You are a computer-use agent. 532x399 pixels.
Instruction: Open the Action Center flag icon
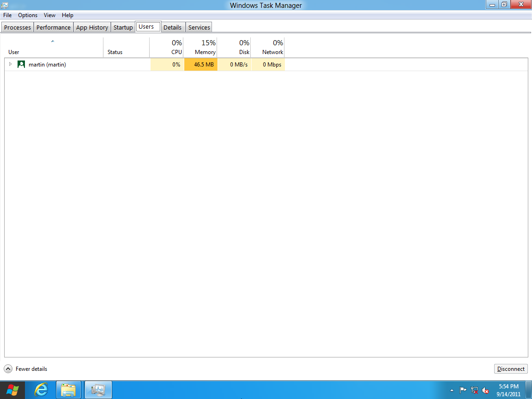463,391
